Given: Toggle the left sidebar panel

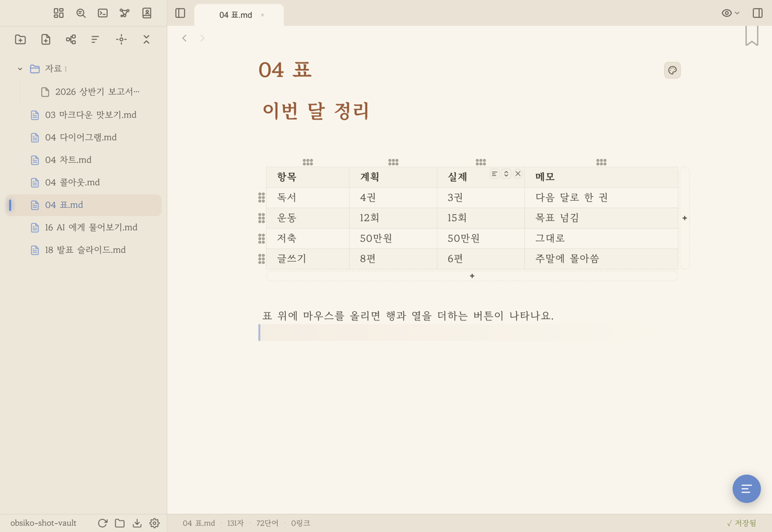Looking at the screenshot, I should (180, 13).
